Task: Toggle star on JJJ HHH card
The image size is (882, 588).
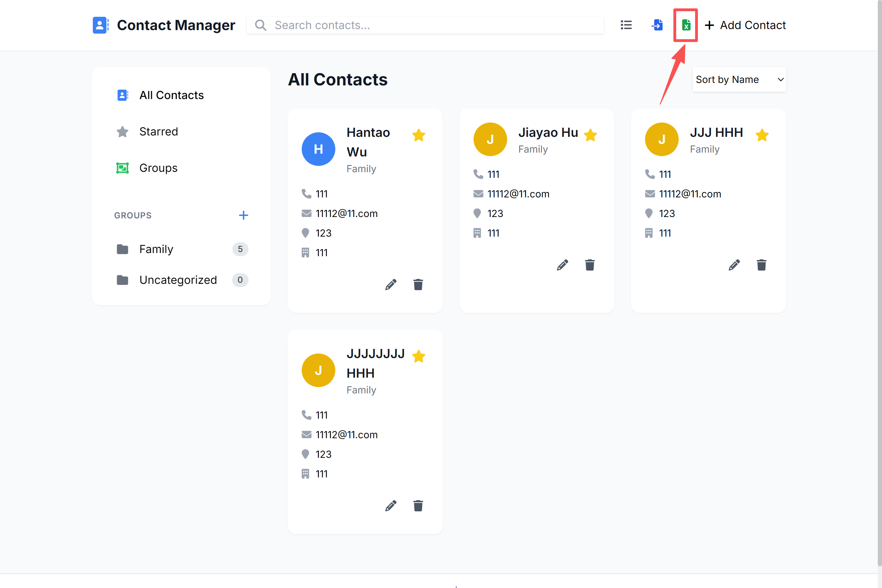Action: 762,135
